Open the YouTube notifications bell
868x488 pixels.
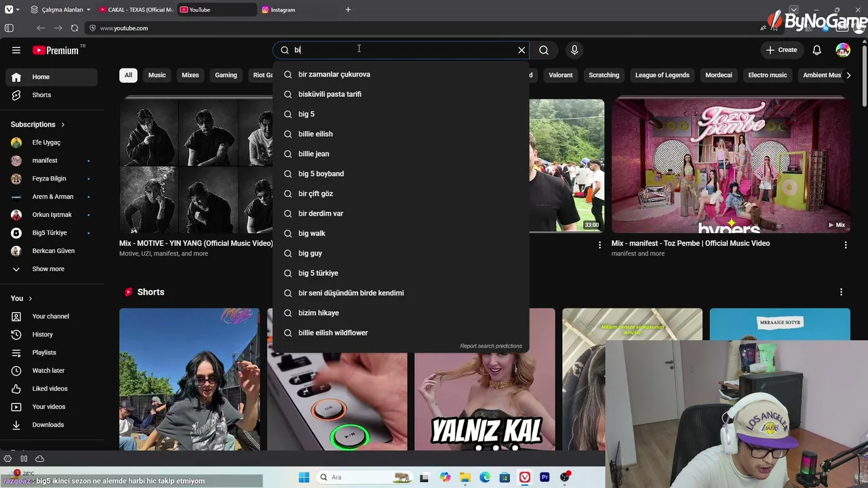pos(817,50)
